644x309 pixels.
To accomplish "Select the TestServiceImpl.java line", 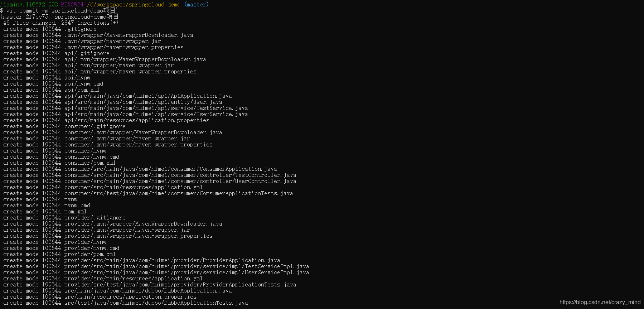I will click(x=156, y=266).
